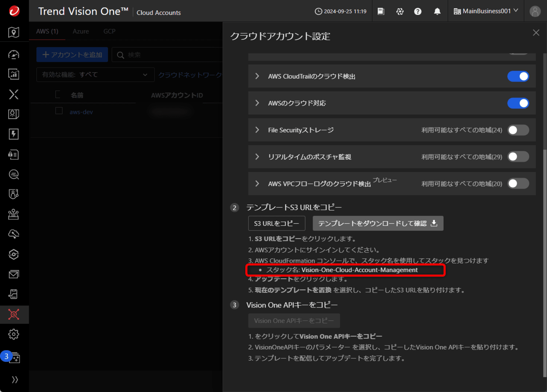Open the search chat sidebar icon

coord(14,174)
